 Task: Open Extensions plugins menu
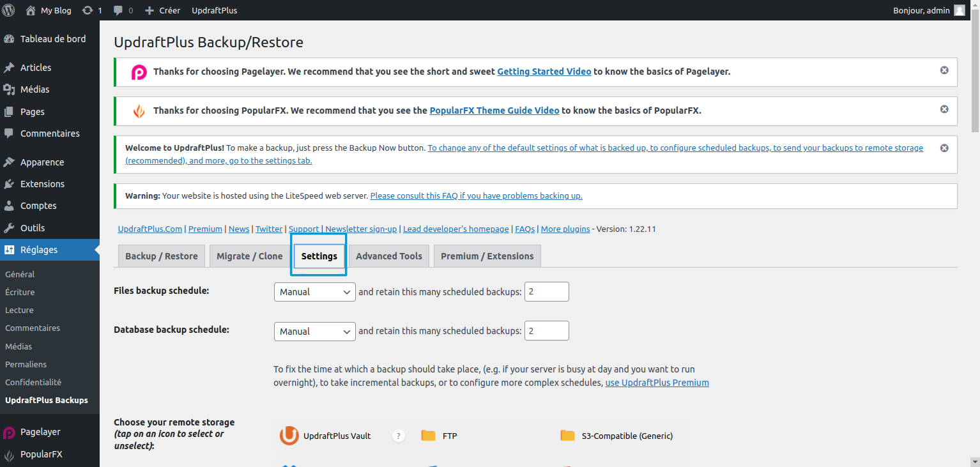tap(50, 184)
